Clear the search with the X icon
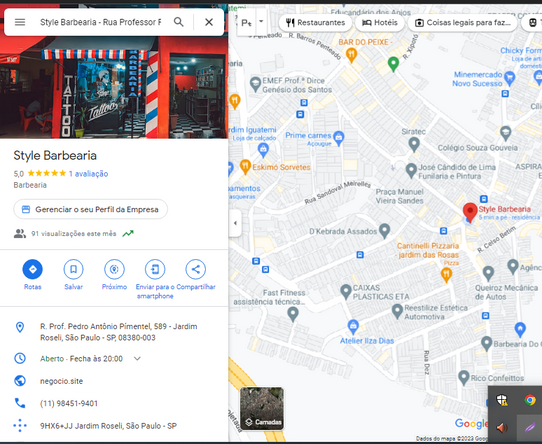 coord(209,22)
